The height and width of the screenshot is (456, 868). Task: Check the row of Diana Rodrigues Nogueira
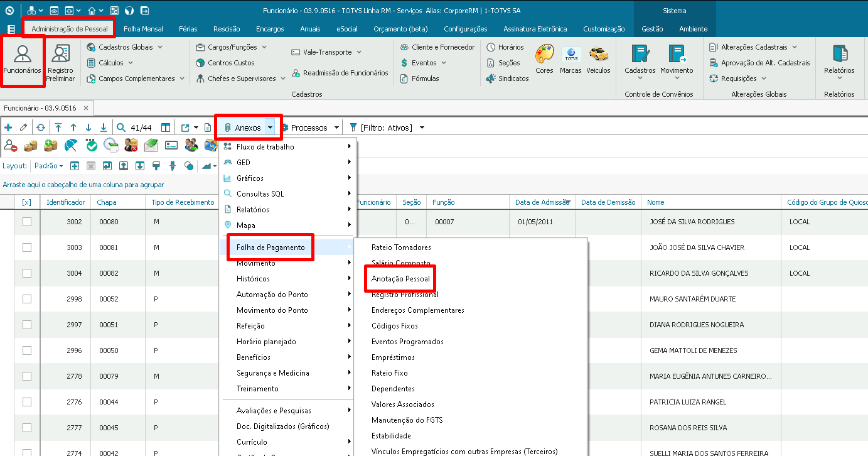click(27, 325)
